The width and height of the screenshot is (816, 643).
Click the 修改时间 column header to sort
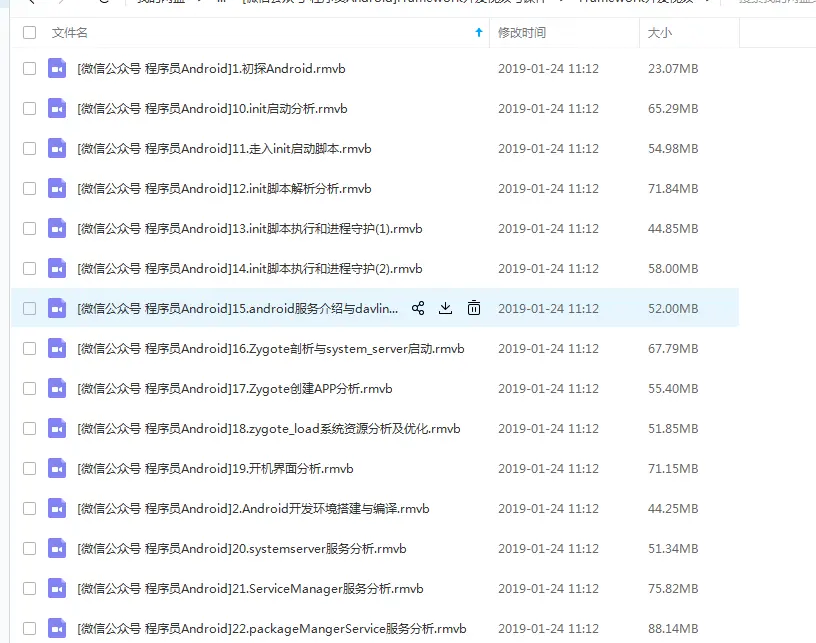[523, 32]
